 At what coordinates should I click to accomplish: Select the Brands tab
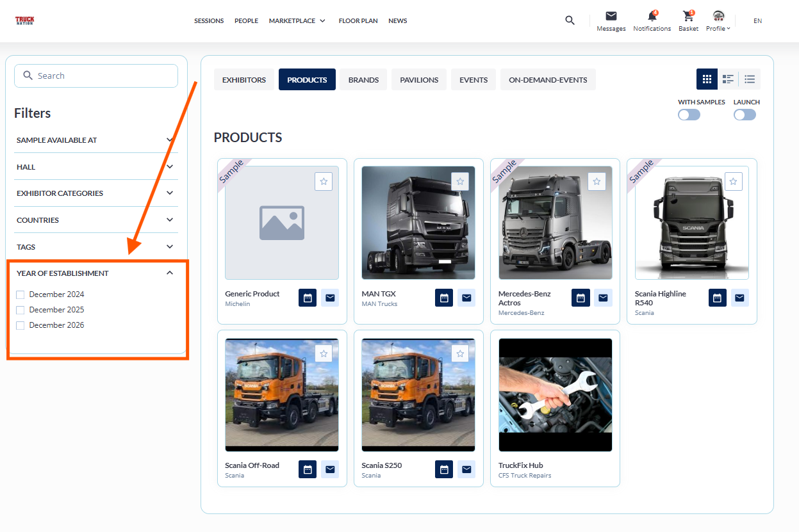click(363, 80)
